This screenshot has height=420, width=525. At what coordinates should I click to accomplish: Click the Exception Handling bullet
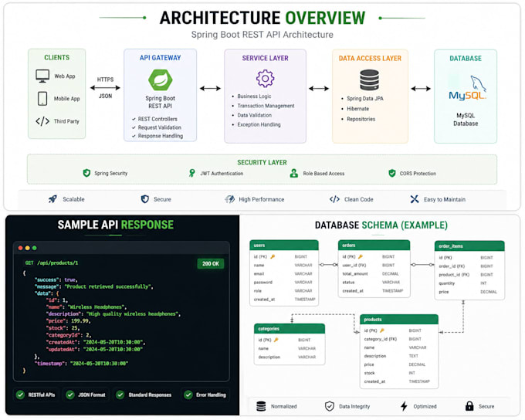click(x=256, y=124)
